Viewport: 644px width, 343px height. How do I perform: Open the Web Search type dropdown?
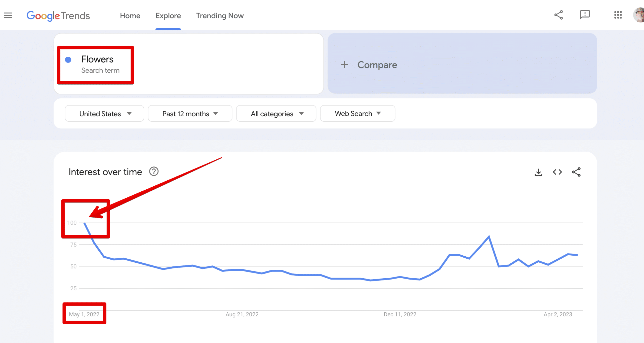(x=357, y=114)
